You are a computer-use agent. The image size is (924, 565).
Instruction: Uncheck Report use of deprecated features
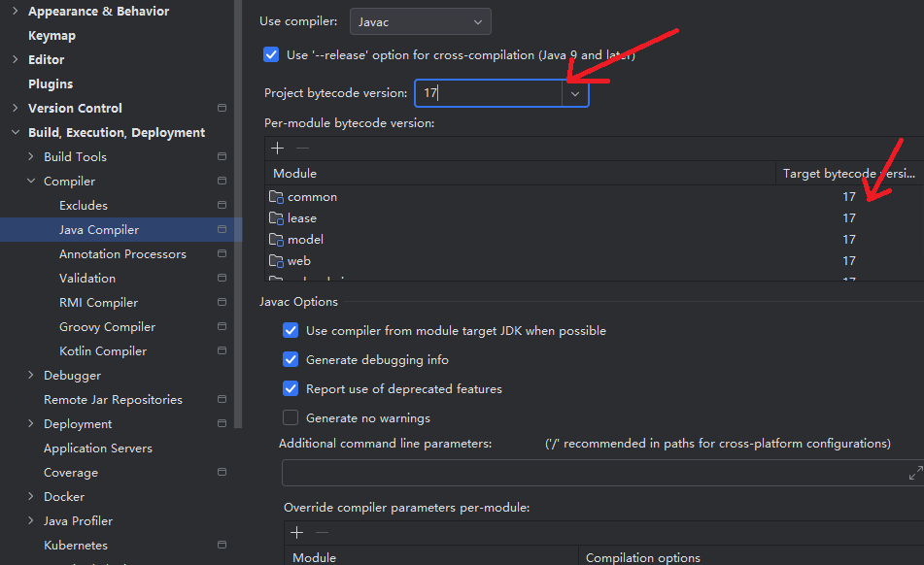(x=291, y=388)
